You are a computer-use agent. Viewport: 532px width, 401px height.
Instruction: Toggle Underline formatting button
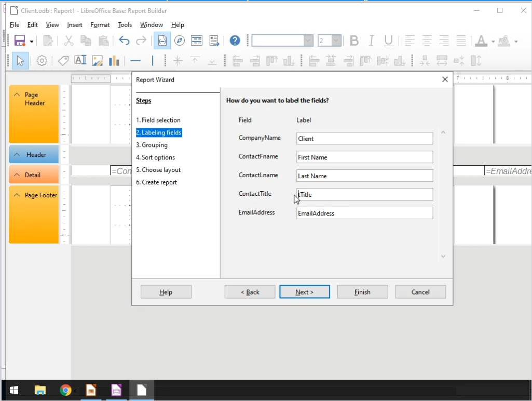[388, 41]
